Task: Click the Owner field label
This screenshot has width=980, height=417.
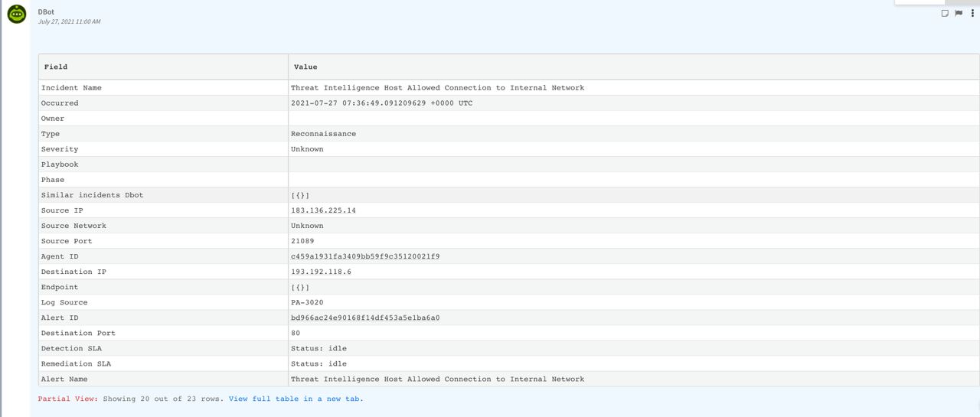Action: 53,119
